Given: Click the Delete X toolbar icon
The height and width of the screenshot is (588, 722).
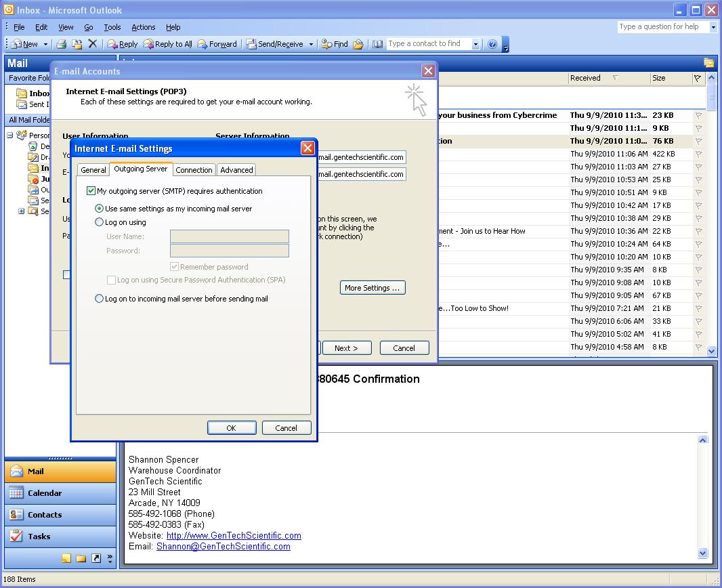Looking at the screenshot, I should [93, 44].
